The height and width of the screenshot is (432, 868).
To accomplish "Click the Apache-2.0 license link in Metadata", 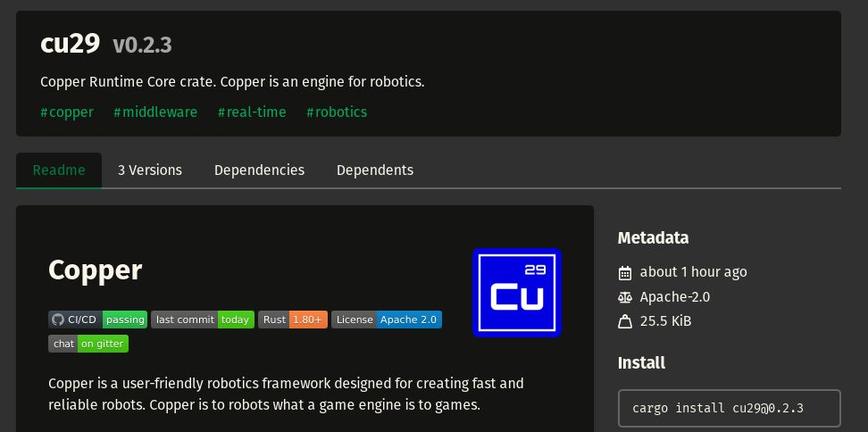I will (x=675, y=297).
